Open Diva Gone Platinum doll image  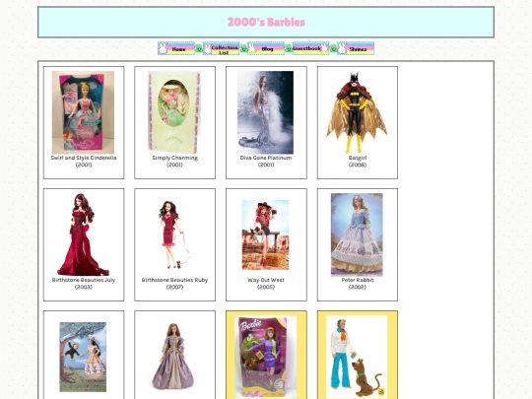tap(266, 112)
